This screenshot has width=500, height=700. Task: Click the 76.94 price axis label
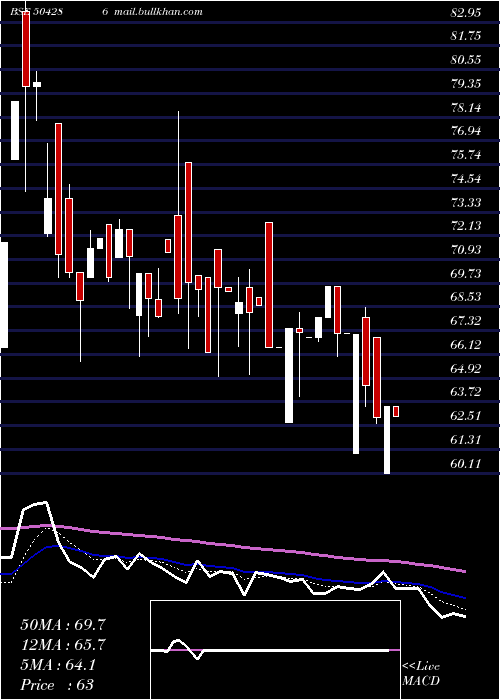(466, 131)
